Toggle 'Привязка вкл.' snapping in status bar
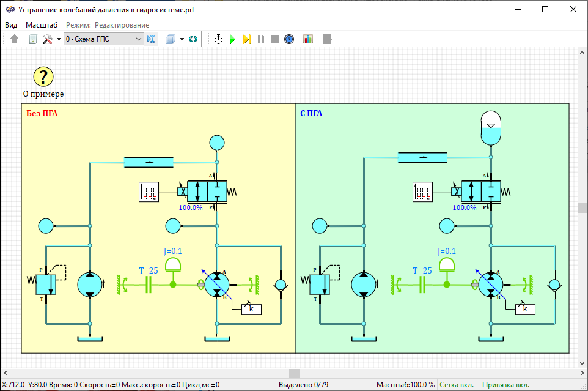The width and height of the screenshot is (588, 391). tap(505, 385)
